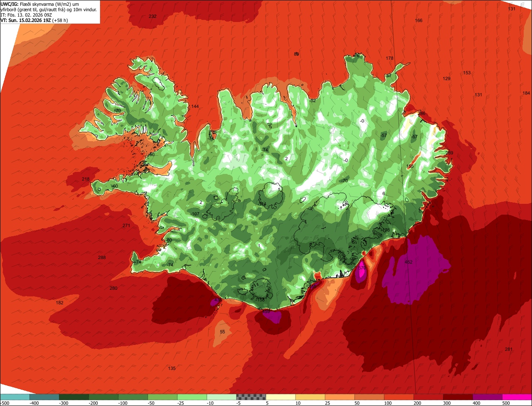The height and width of the screenshot is (406, 532).
Task: Click the dark teal -400 to -300 legend swatch
Action: click(44, 397)
